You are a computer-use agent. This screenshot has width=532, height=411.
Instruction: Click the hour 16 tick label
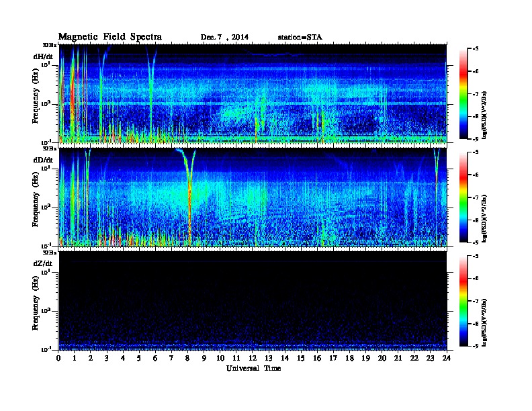pos(317,358)
